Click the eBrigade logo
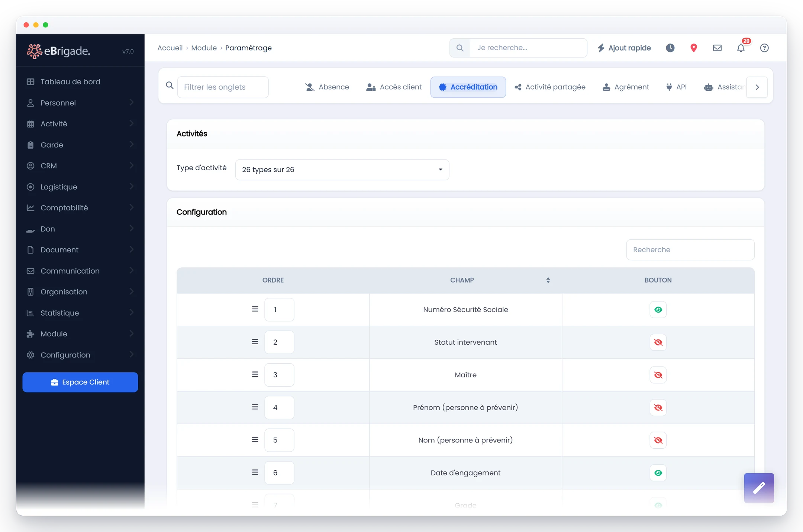This screenshot has width=803, height=532. pyautogui.click(x=58, y=51)
